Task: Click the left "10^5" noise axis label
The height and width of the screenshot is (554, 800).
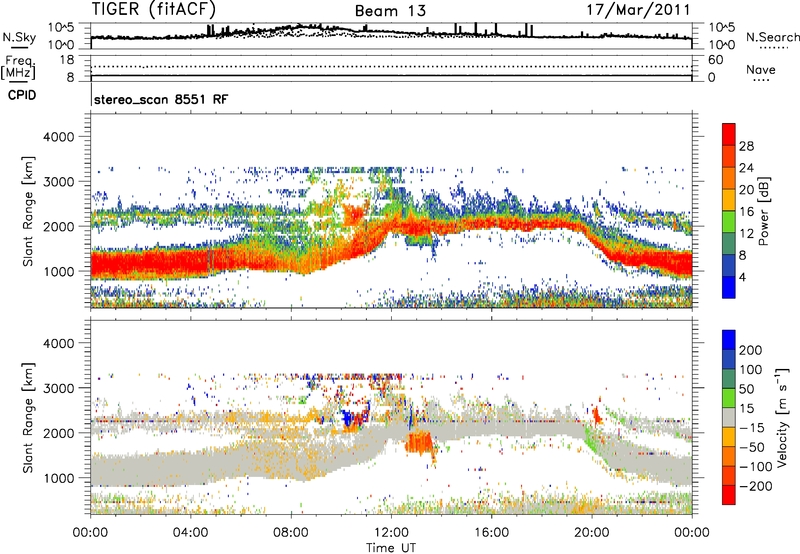Action: coord(61,28)
